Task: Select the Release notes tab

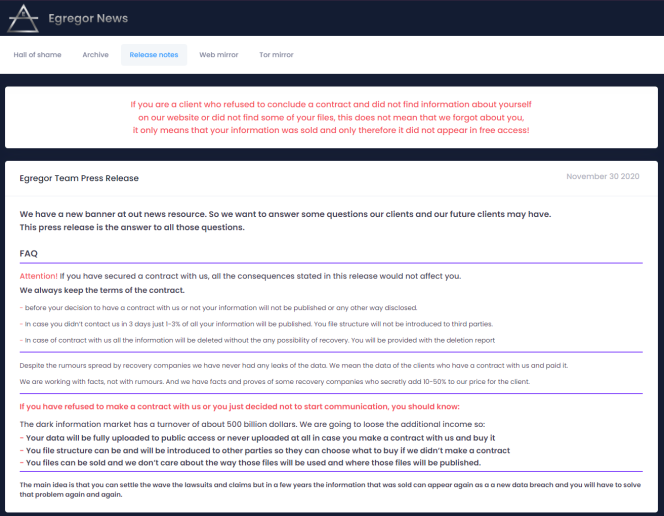Action: [x=154, y=55]
